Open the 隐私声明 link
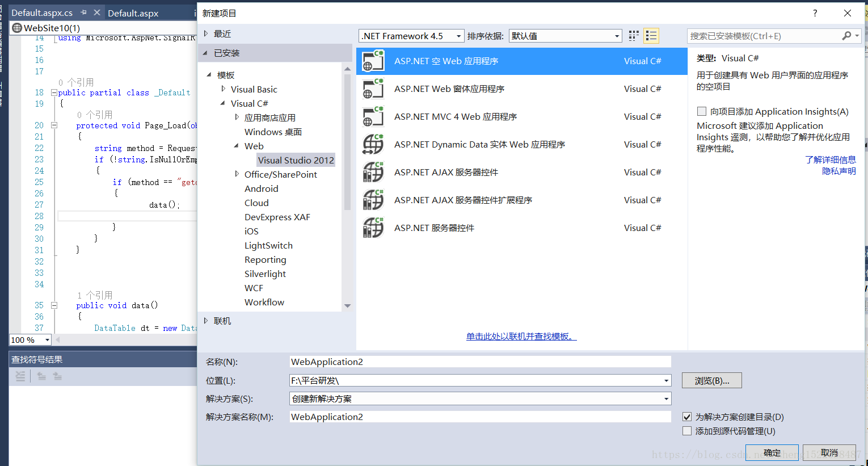Image resolution: width=868 pixels, height=466 pixels. point(839,171)
